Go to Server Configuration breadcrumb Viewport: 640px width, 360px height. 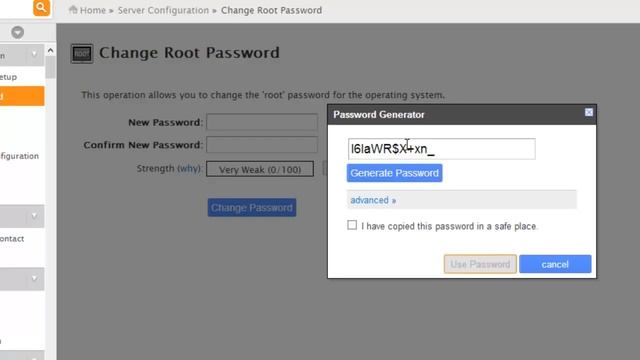coord(163,10)
